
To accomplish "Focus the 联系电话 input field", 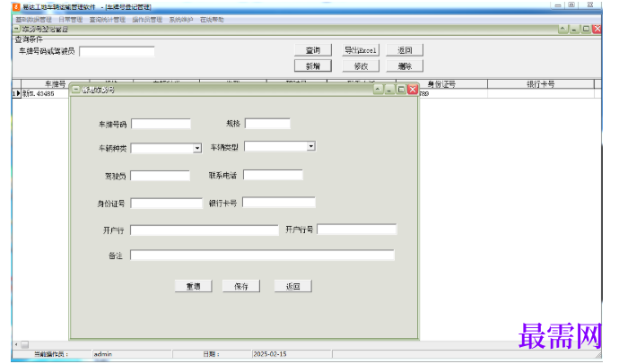I will coord(273,175).
